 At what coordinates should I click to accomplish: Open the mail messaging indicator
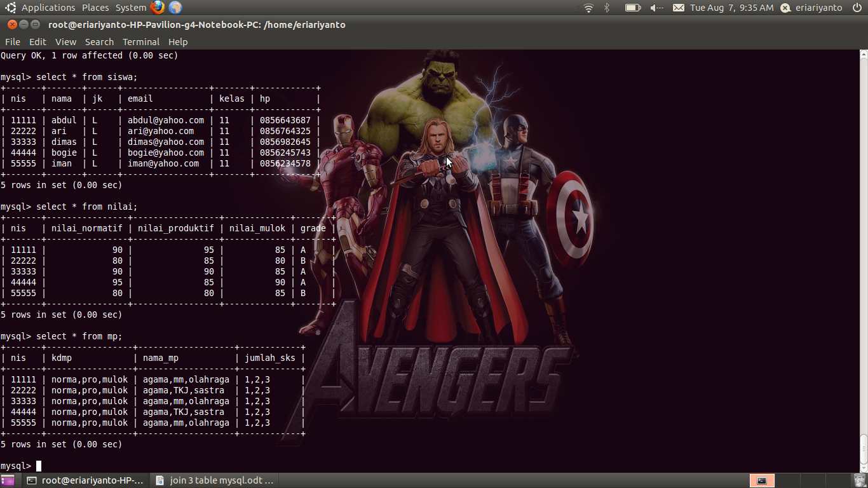click(x=678, y=8)
